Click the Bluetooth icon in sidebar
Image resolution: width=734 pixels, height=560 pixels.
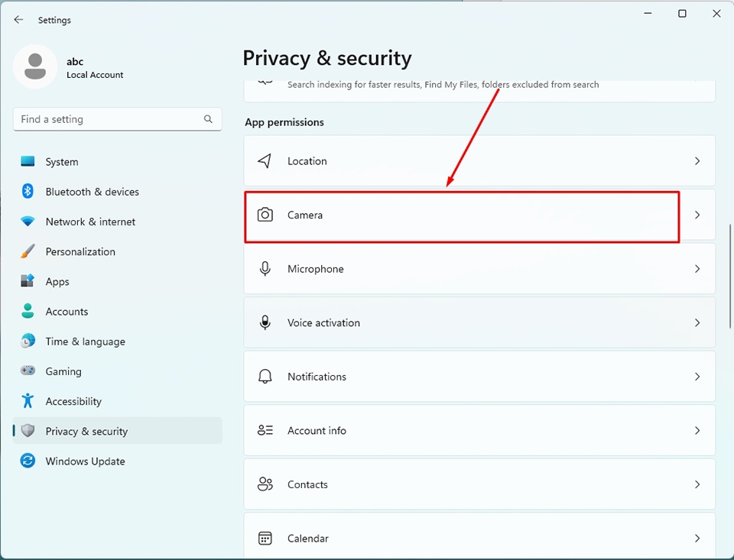point(28,191)
